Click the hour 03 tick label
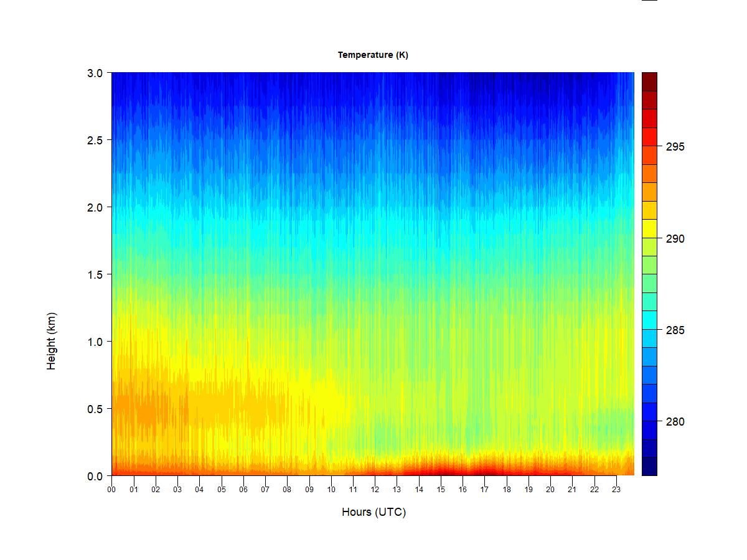Screen dimensions: 747x560 click(x=177, y=490)
